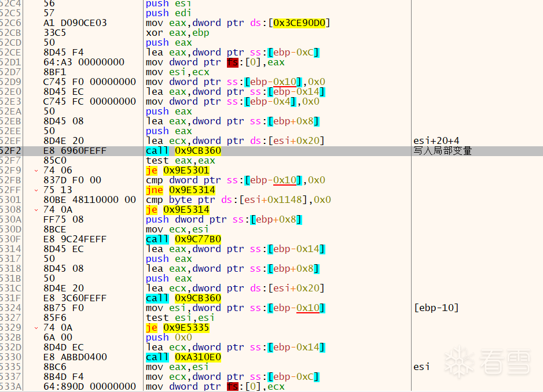
Task: Click opcode bytes C745 FC 00000000
Action: pyautogui.click(x=90, y=101)
